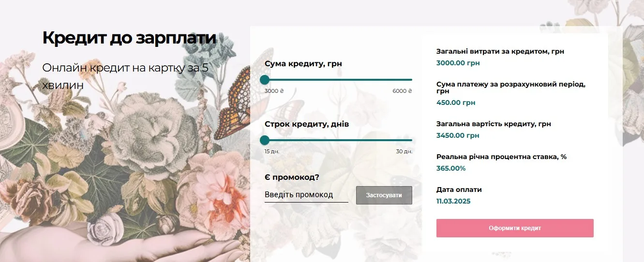Click the loan amount slider handle
The height and width of the screenshot is (262, 644).
click(x=265, y=80)
